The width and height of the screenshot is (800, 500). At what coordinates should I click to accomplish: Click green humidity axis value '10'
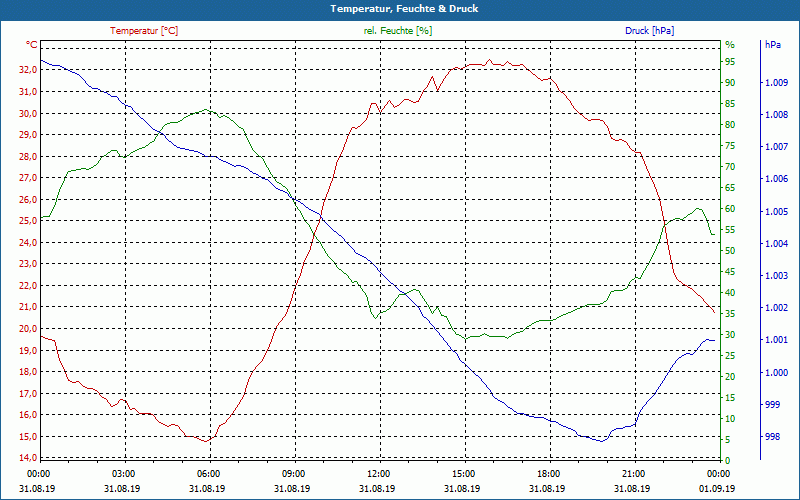(x=730, y=419)
